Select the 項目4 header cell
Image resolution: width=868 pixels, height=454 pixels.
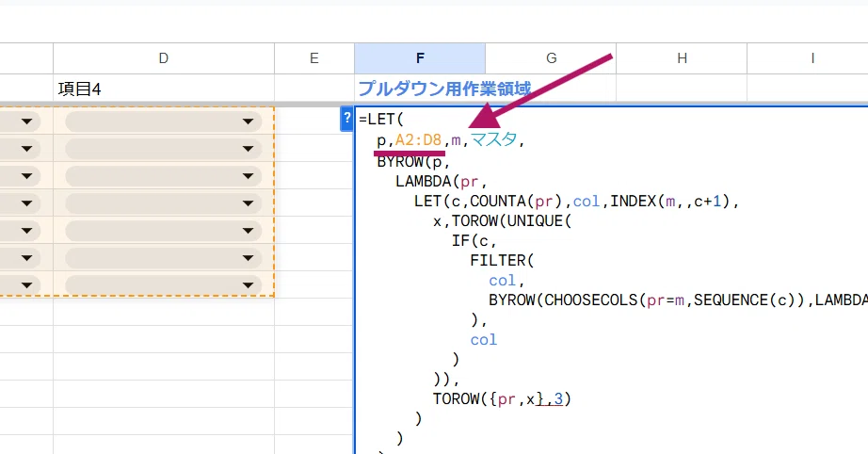click(163, 89)
